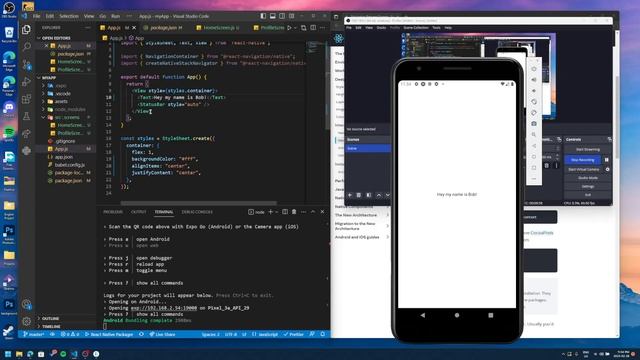This screenshot has width=640, height=360.
Task: Open the Extensions view in VS Code
Action: (x=27, y=99)
